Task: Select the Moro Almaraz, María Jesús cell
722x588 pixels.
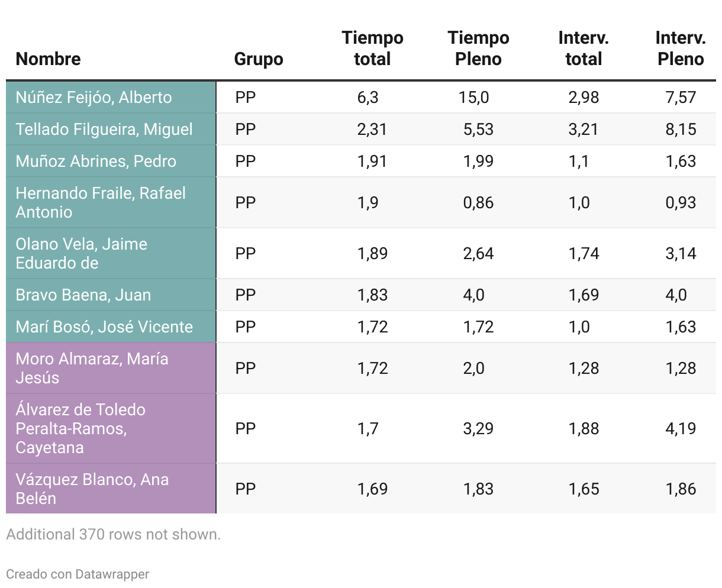Action: (x=92, y=368)
